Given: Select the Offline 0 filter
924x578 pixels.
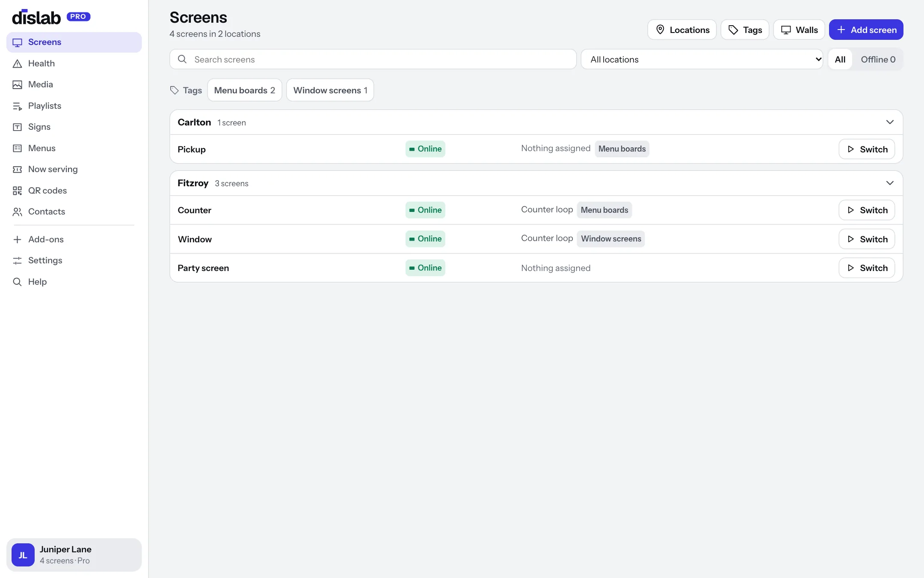Looking at the screenshot, I should [x=878, y=60].
